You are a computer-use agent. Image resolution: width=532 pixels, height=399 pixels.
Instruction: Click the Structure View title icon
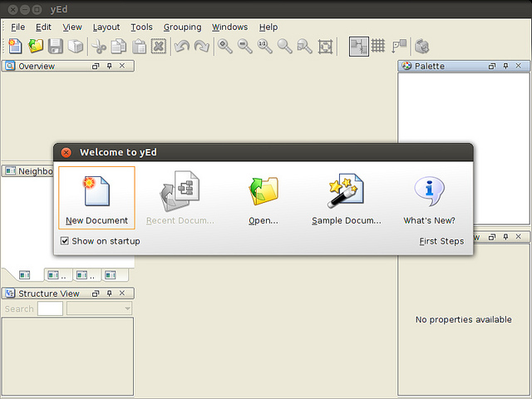click(x=10, y=293)
